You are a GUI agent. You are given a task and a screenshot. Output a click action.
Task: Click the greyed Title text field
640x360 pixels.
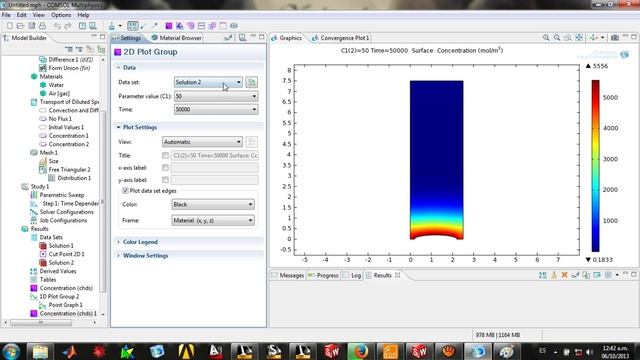click(215, 155)
